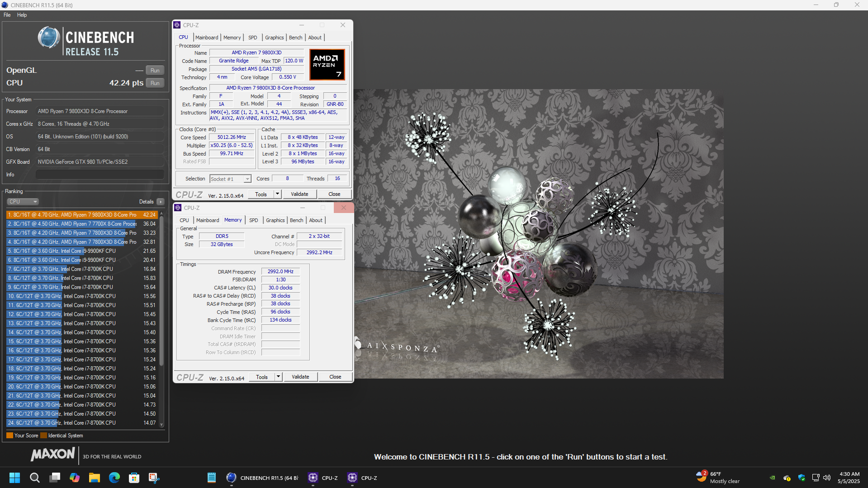Image resolution: width=868 pixels, height=488 pixels.
Task: Click the Info input field
Action: 100,175
